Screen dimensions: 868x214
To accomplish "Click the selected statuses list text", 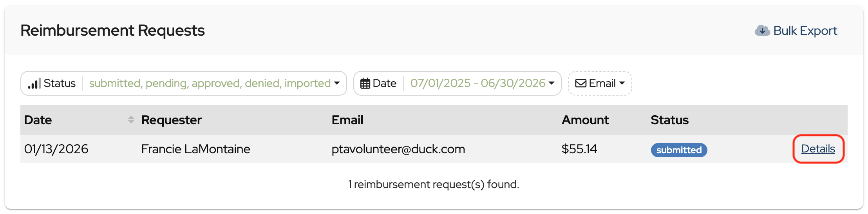I will click(x=210, y=83).
